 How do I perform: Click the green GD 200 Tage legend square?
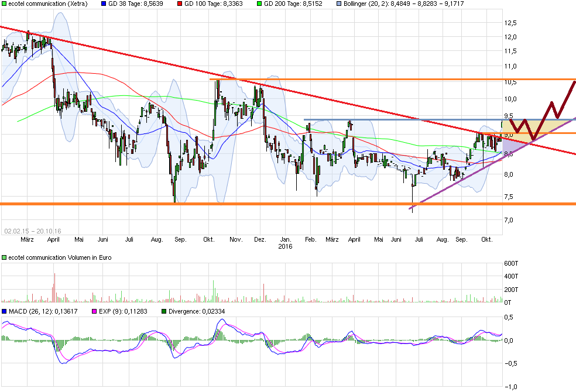[x=259, y=4]
